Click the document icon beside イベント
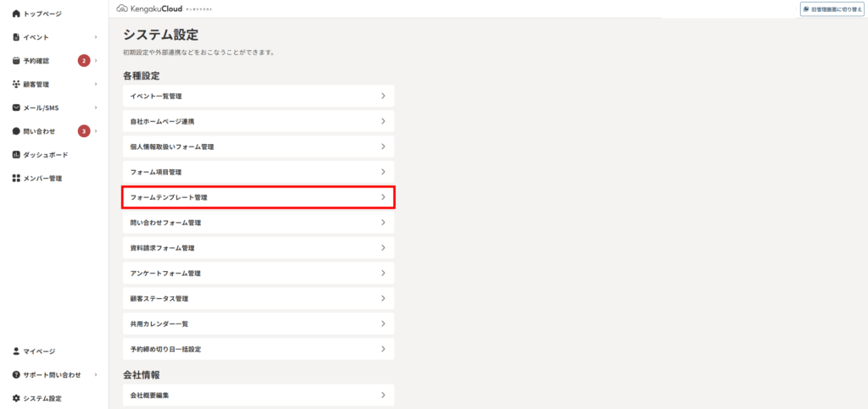 [16, 37]
